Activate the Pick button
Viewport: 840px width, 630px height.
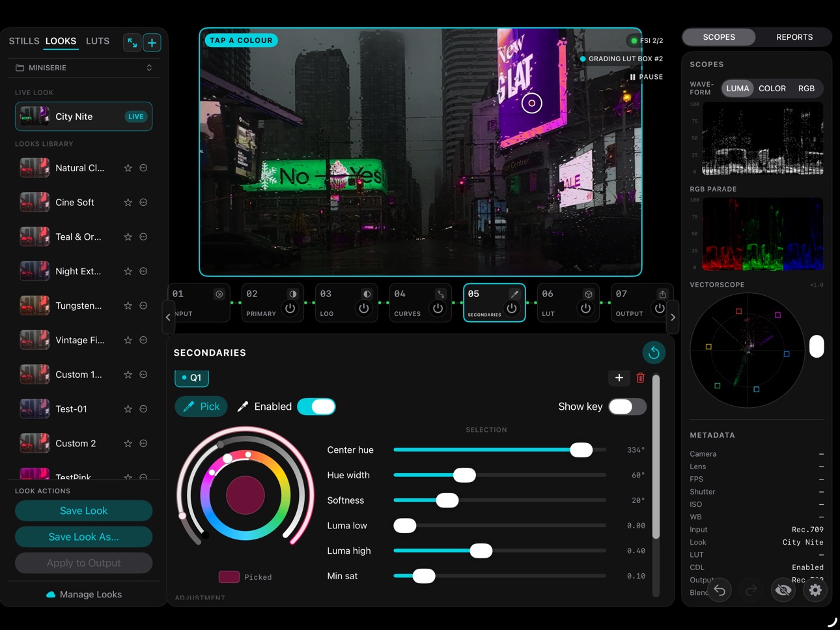(201, 407)
